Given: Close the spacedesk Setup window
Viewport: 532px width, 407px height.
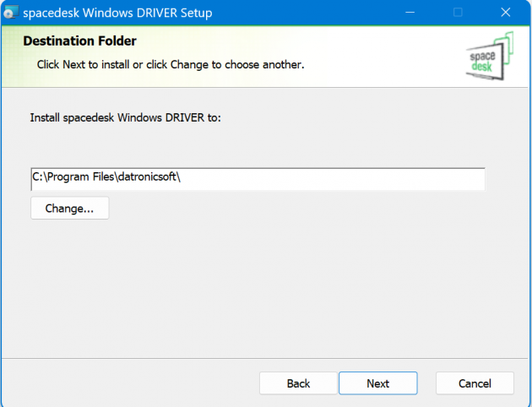Looking at the screenshot, I should (505, 13).
